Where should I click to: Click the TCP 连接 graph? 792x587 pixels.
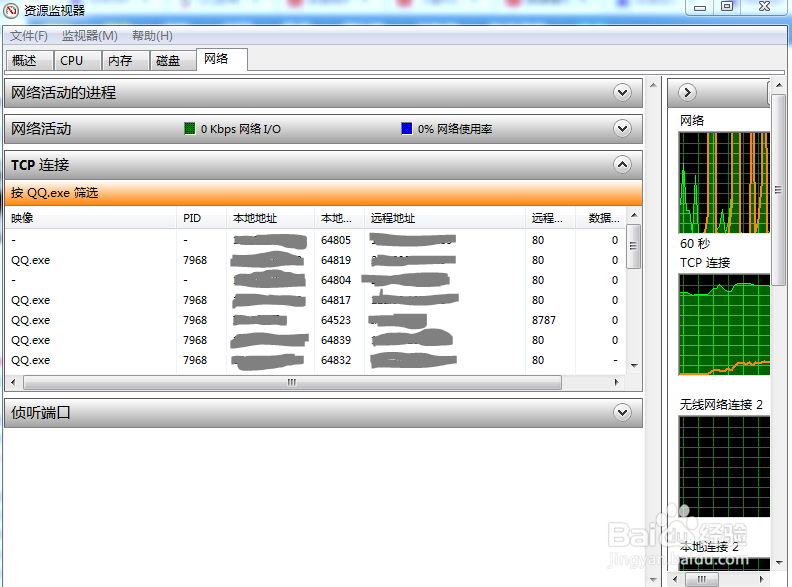coord(724,325)
